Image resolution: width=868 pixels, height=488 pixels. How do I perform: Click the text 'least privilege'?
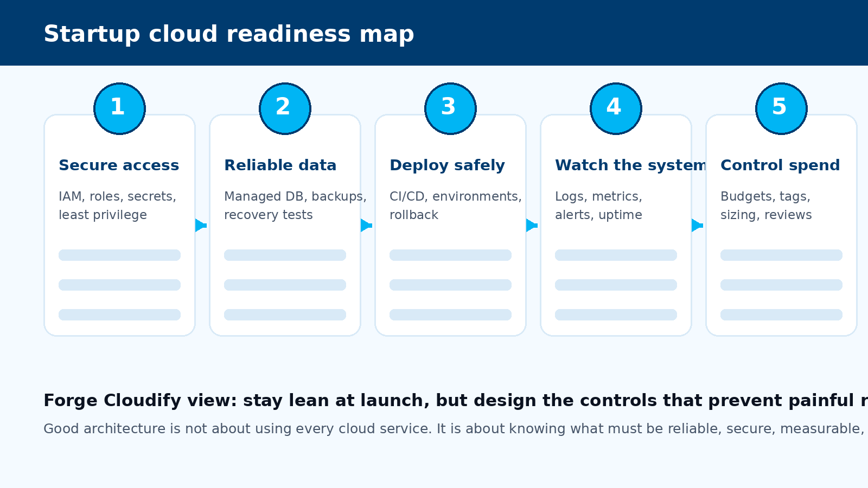[103, 215]
